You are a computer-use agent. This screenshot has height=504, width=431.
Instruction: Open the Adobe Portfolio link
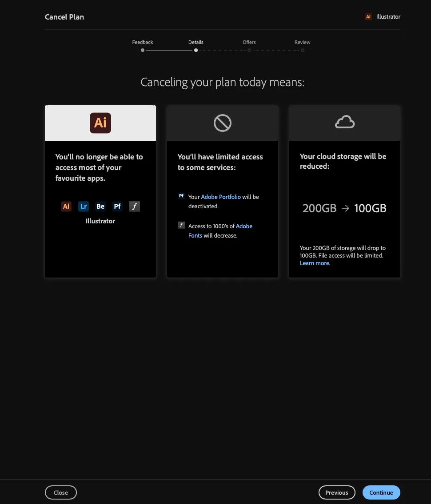(221, 197)
